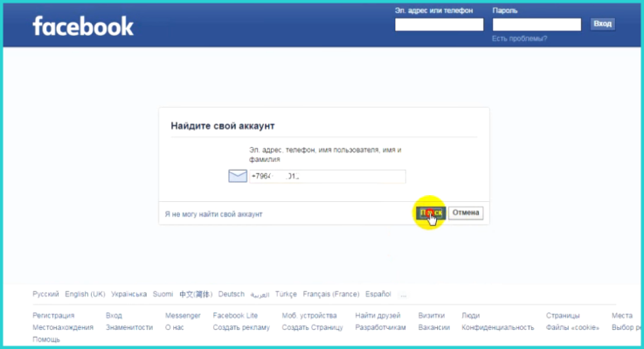The width and height of the screenshot is (644, 349).
Task: Select Русский language
Action: (x=45, y=294)
